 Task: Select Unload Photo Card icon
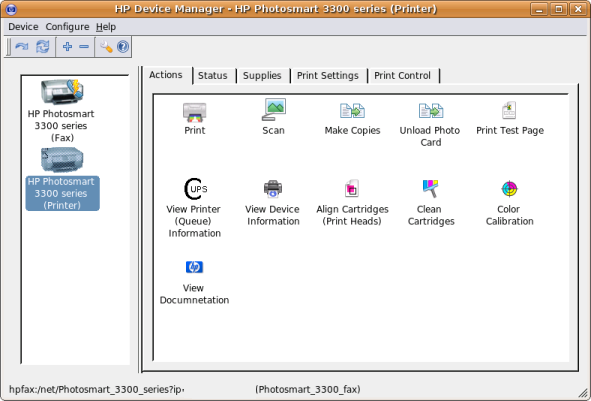coord(431,111)
